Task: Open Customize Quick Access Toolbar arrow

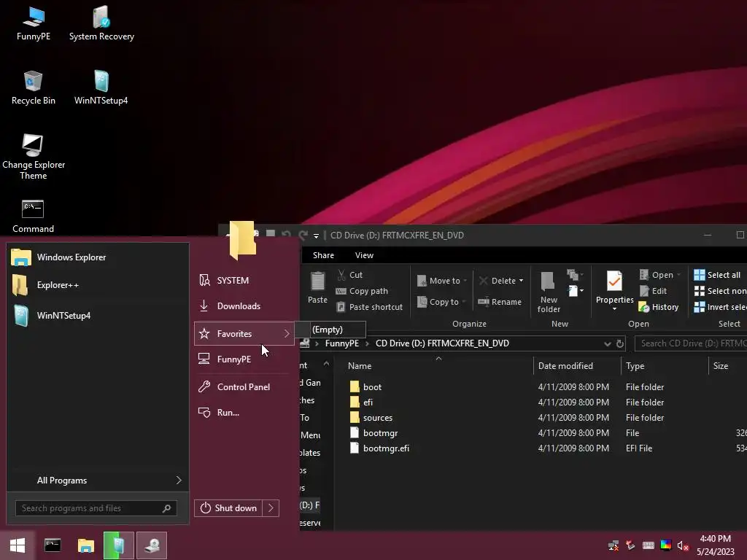Action: pyautogui.click(x=316, y=236)
